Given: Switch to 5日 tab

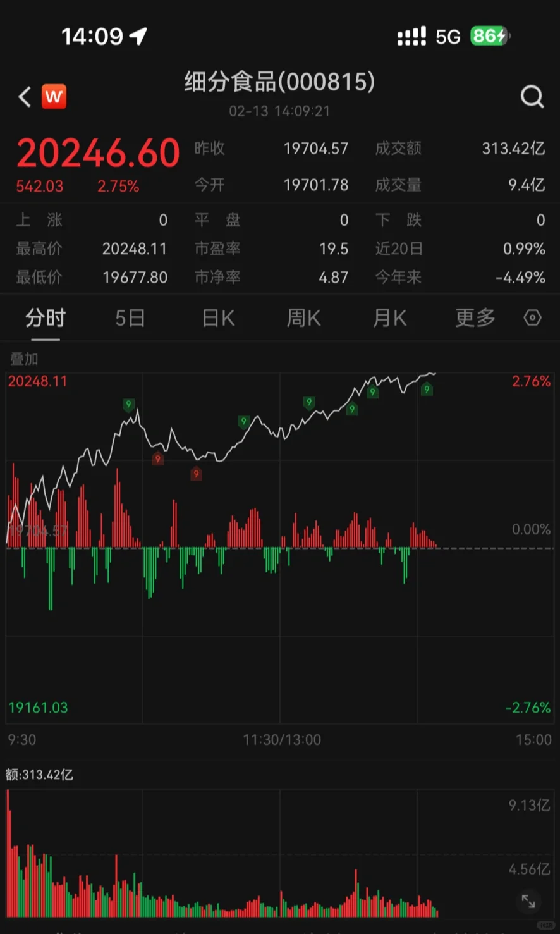Looking at the screenshot, I should tap(130, 317).
